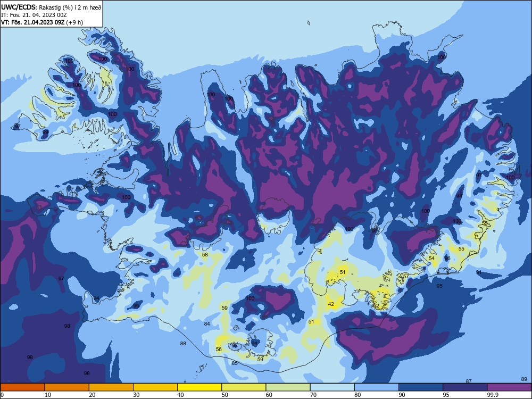
Task: Click the legend tick label '40'
Action: coord(180,395)
